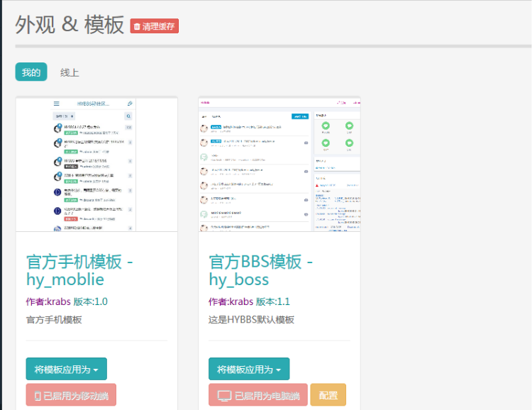Click the trash icon in 清理缓存

(x=137, y=26)
